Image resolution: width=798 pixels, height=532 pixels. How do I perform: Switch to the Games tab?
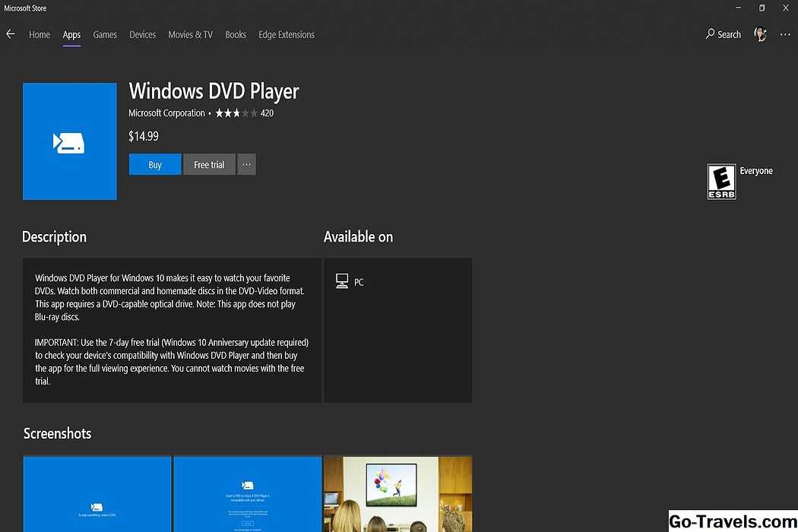105,35
